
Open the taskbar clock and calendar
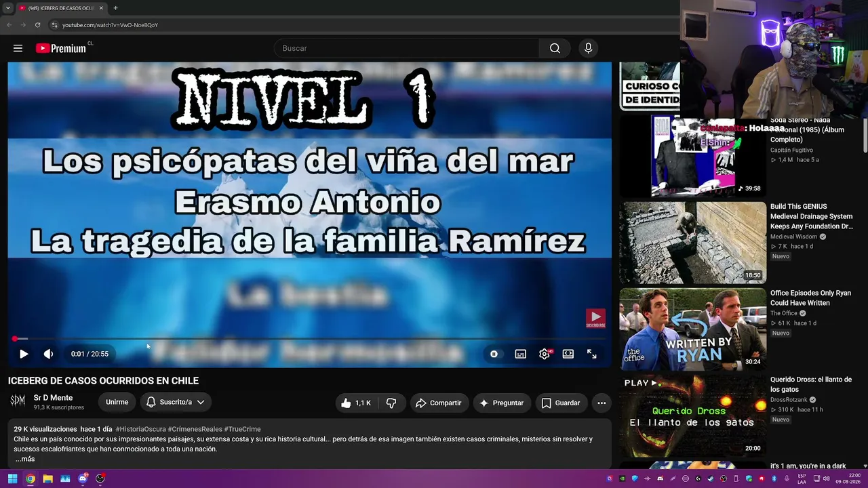pyautogui.click(x=848, y=479)
